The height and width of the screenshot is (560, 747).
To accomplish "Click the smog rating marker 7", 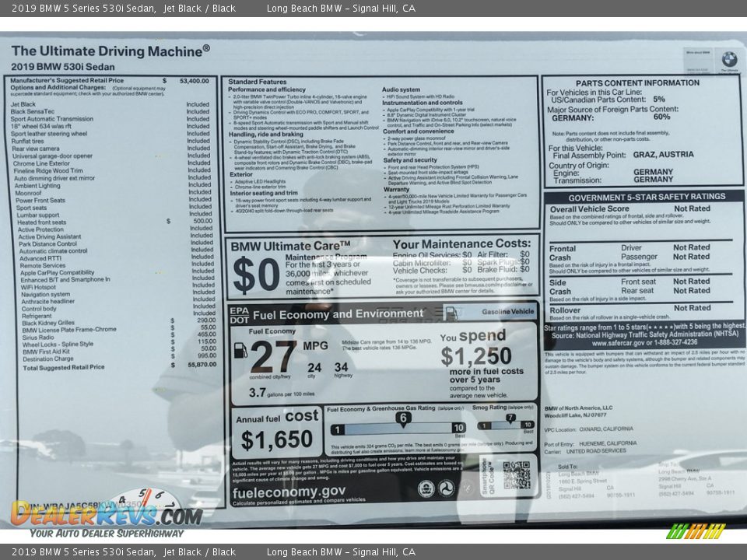I will [510, 418].
